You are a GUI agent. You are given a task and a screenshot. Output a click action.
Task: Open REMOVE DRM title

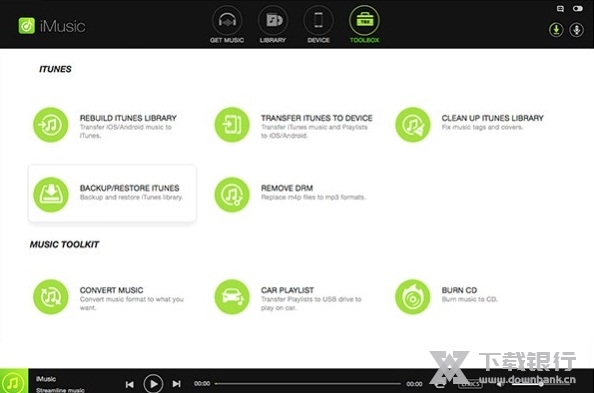pos(287,188)
